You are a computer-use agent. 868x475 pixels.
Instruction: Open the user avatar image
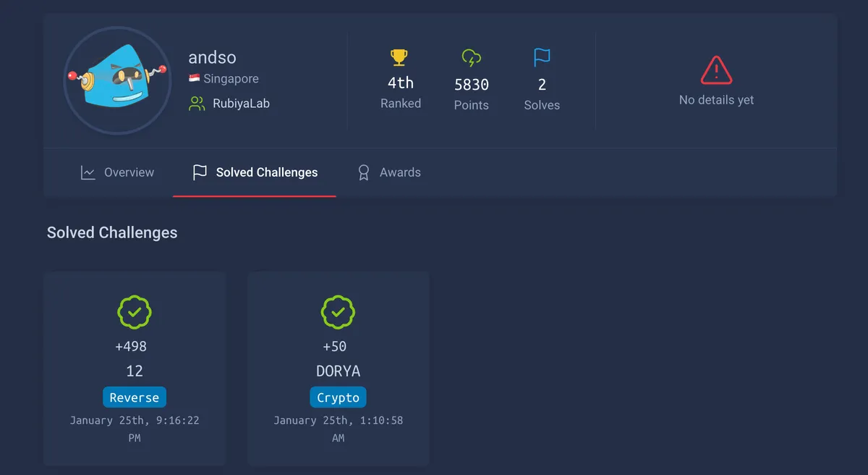click(x=117, y=80)
